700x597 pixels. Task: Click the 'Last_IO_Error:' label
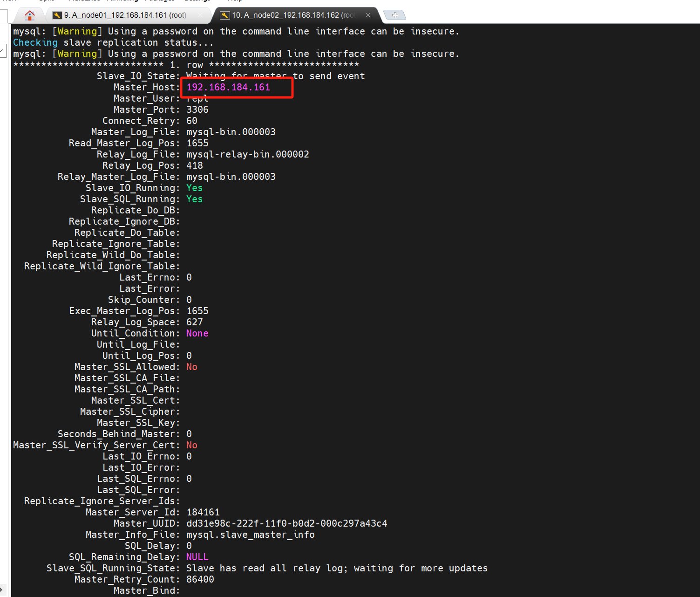(x=141, y=467)
